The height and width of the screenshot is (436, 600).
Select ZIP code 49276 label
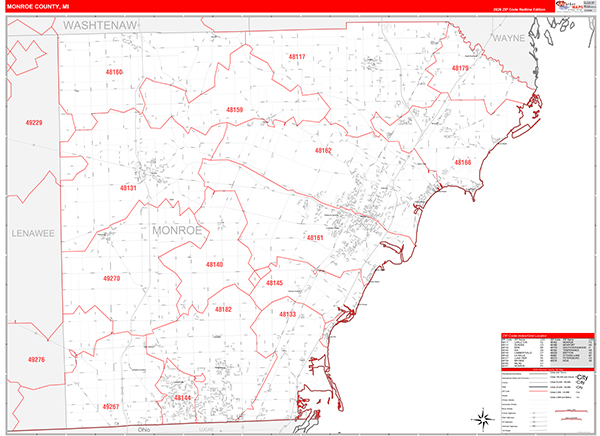click(36, 359)
